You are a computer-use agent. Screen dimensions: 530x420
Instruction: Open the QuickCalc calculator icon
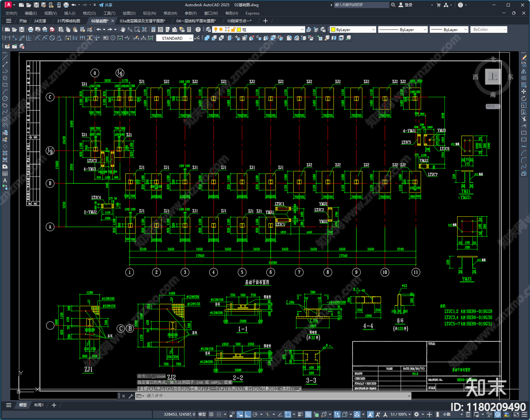tap(189, 29)
